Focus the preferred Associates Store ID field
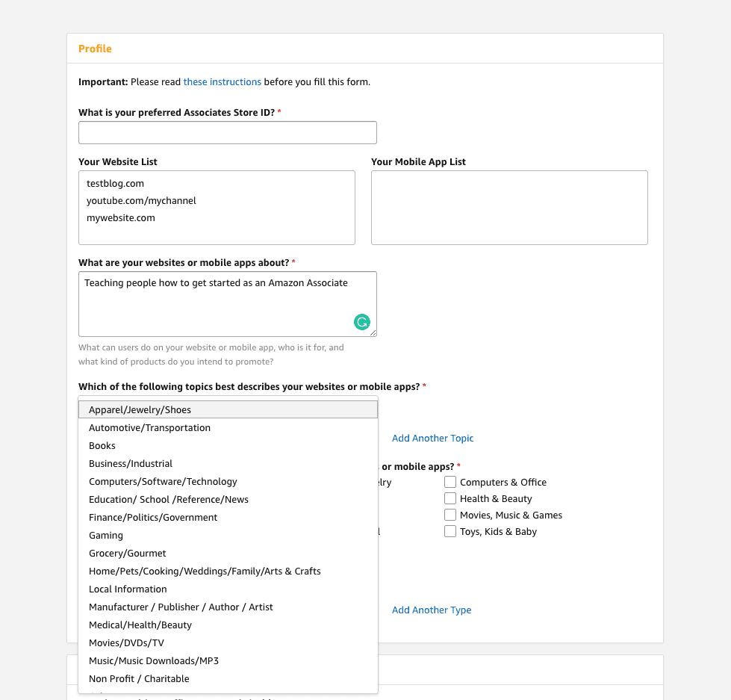The height and width of the screenshot is (700, 731). tap(227, 132)
